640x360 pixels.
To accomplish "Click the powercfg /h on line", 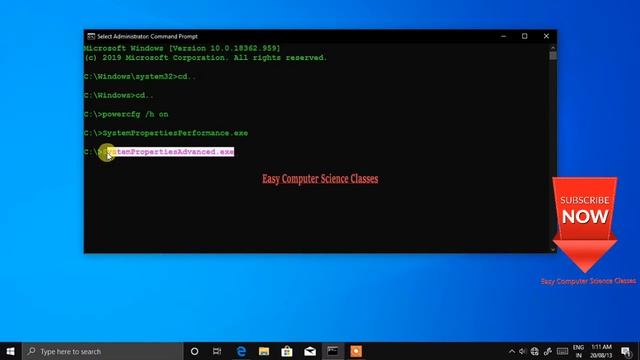I will pyautogui.click(x=126, y=114).
